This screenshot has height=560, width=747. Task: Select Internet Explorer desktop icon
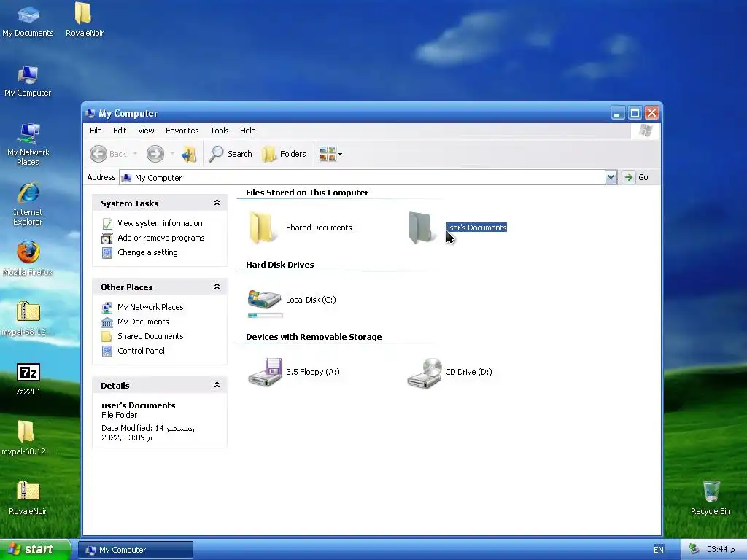pos(28,204)
